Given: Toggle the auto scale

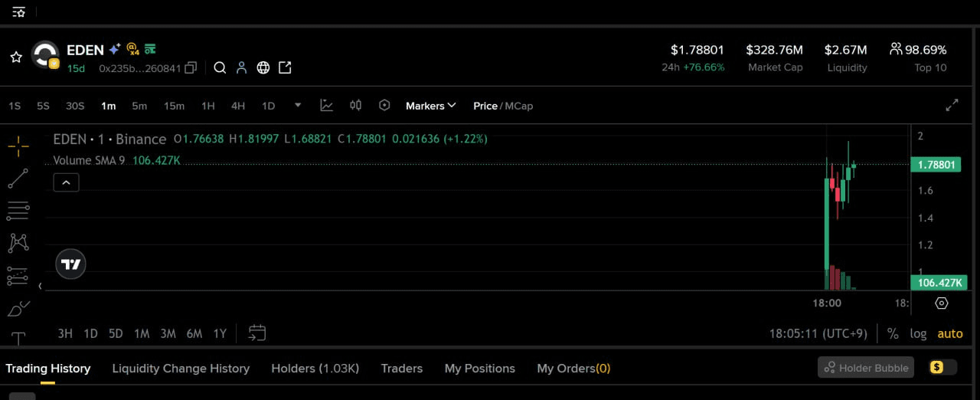Looking at the screenshot, I should click(x=950, y=333).
